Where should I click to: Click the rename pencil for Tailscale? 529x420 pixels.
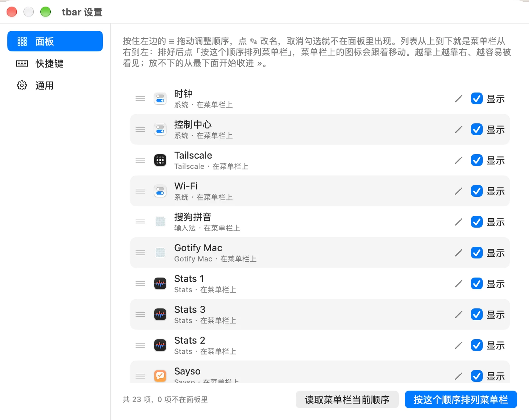pyautogui.click(x=458, y=160)
